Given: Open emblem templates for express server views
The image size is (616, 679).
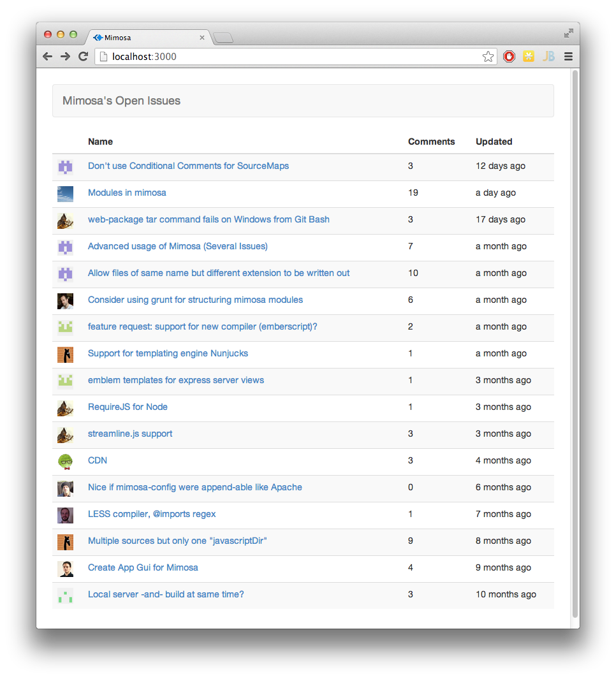Looking at the screenshot, I should click(x=176, y=380).
